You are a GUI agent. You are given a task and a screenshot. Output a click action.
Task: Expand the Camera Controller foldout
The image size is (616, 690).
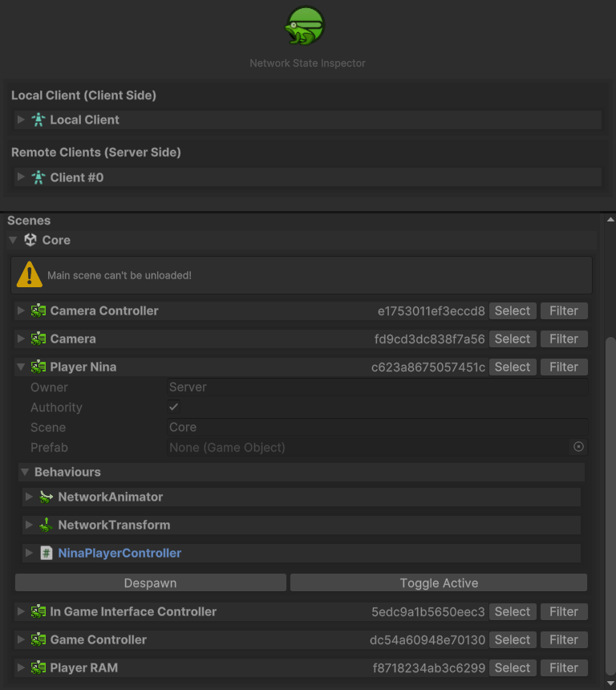click(x=19, y=310)
